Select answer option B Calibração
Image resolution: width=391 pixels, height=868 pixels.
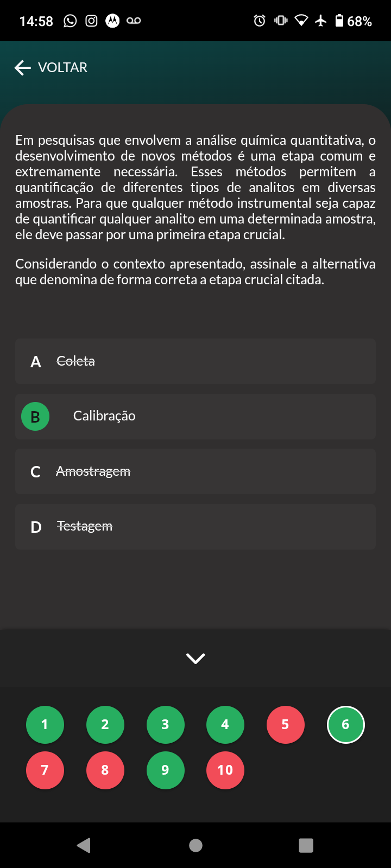(195, 417)
